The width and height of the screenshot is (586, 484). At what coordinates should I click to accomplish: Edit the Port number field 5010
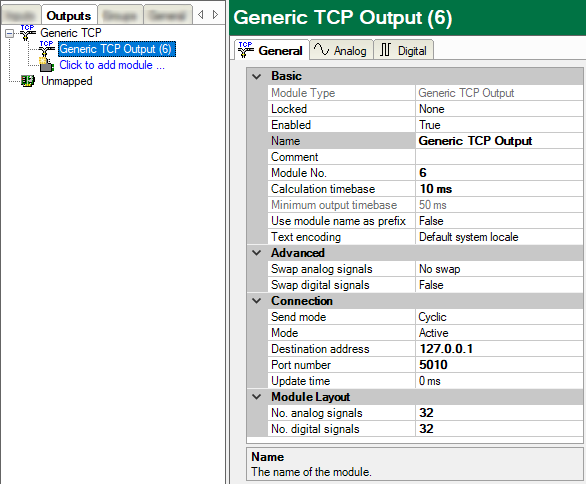point(499,365)
